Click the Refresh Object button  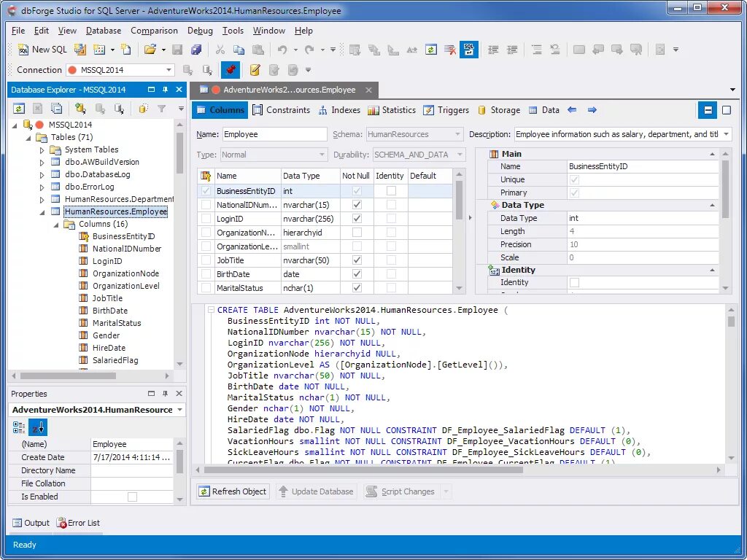[233, 491]
